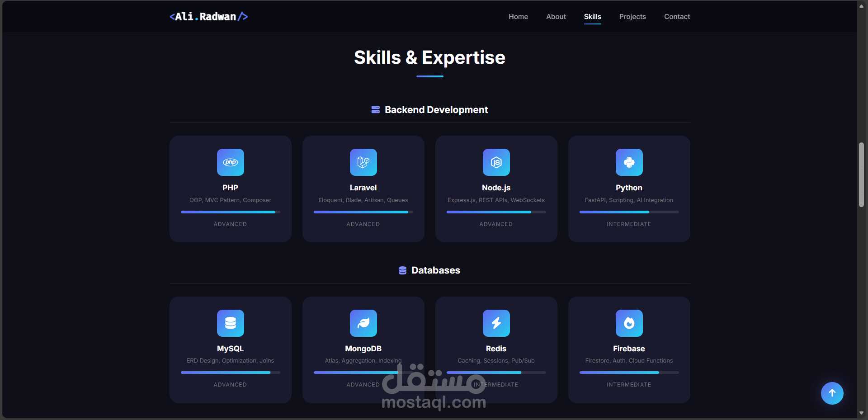The image size is (868, 420).
Task: Click the "Redis" card title
Action: (496, 349)
